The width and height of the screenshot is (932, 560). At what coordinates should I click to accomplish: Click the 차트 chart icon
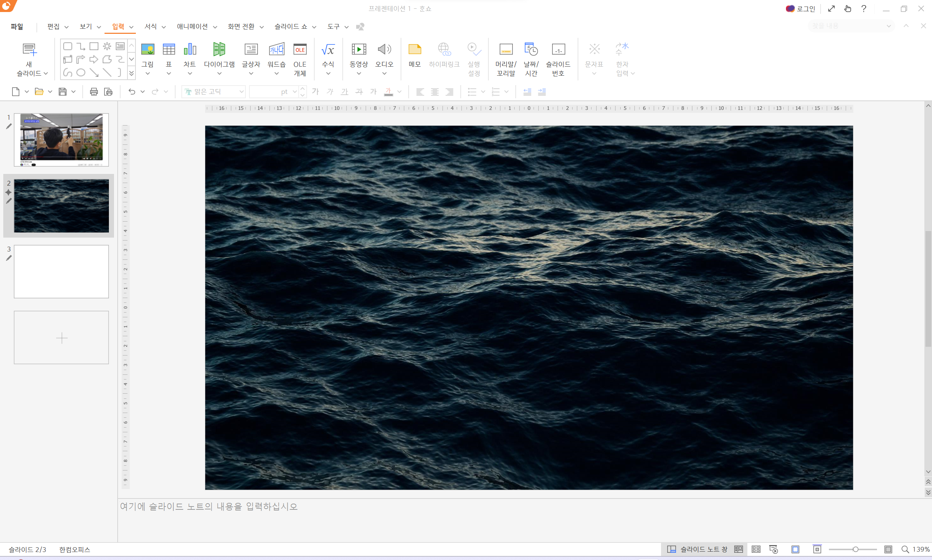tap(190, 49)
